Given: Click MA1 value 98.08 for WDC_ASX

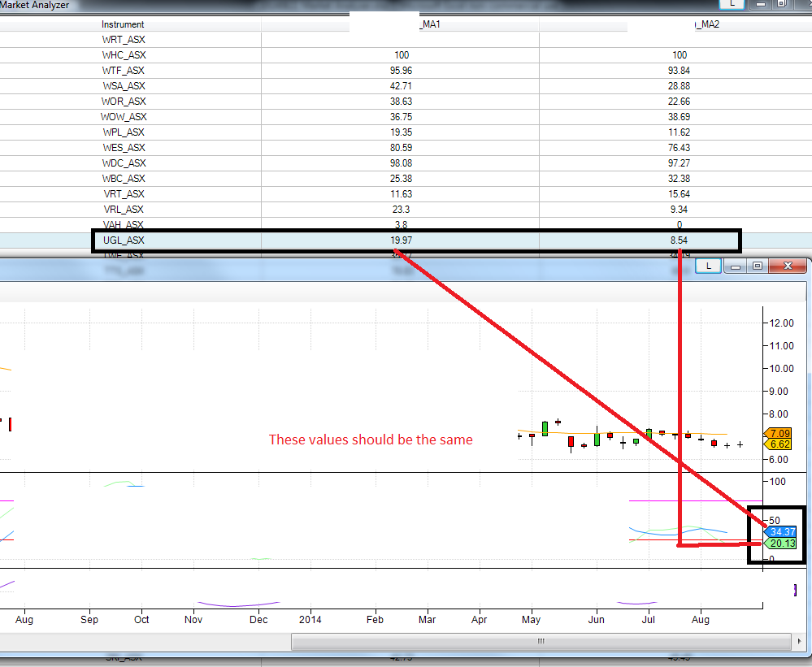Looking at the screenshot, I should coord(402,163).
